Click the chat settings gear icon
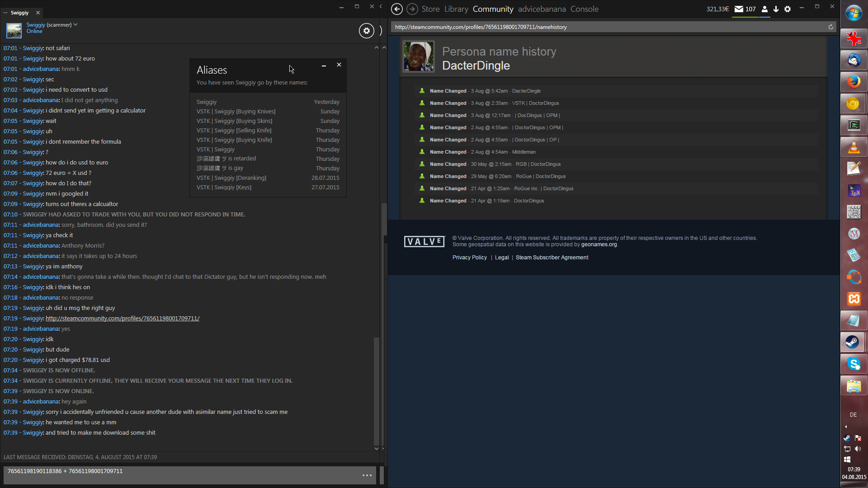868x488 pixels. click(x=366, y=31)
